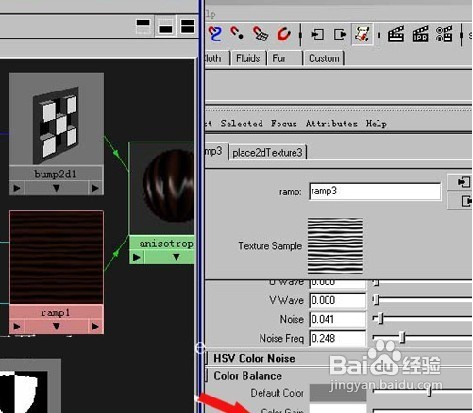The height and width of the screenshot is (413, 473).
Task: Click the snap to view planes magnet icon
Action: tap(260, 34)
